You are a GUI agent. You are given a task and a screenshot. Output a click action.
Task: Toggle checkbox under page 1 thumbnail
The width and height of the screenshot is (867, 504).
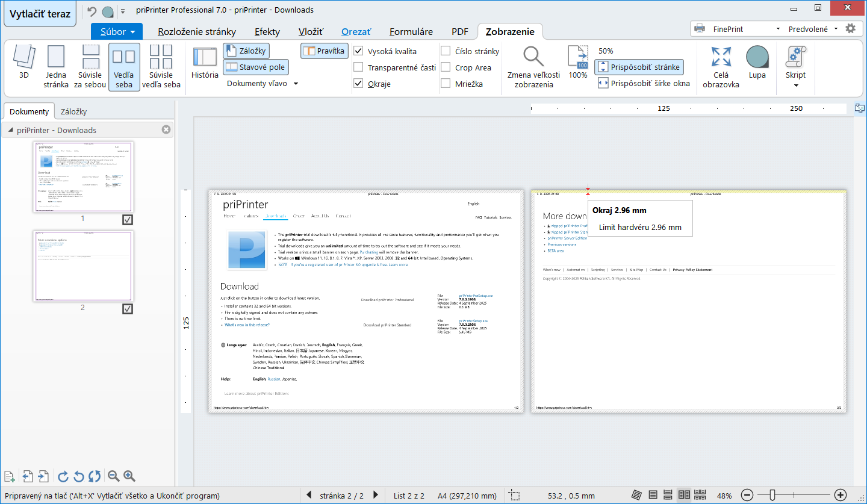(127, 220)
